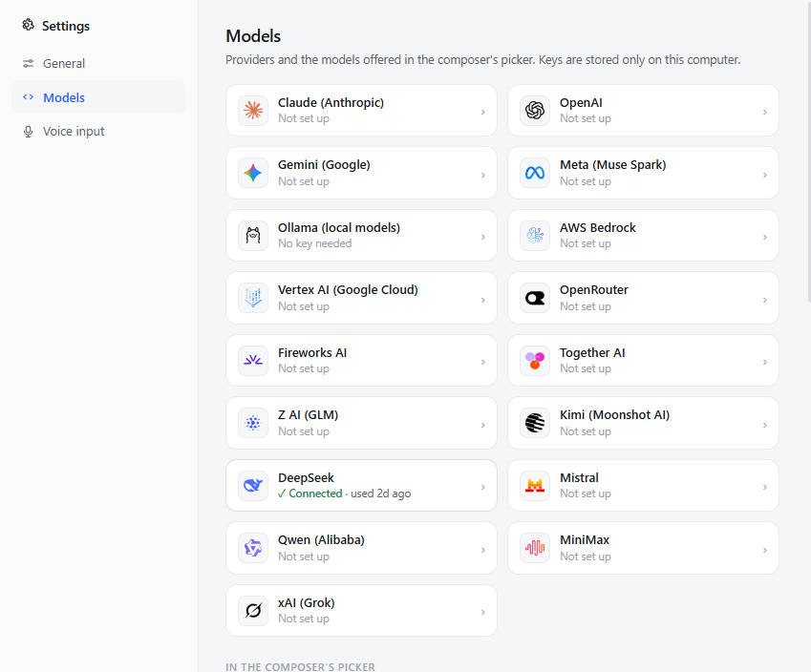The width and height of the screenshot is (811, 672).
Task: Open the General settings section
Action: [98, 64]
